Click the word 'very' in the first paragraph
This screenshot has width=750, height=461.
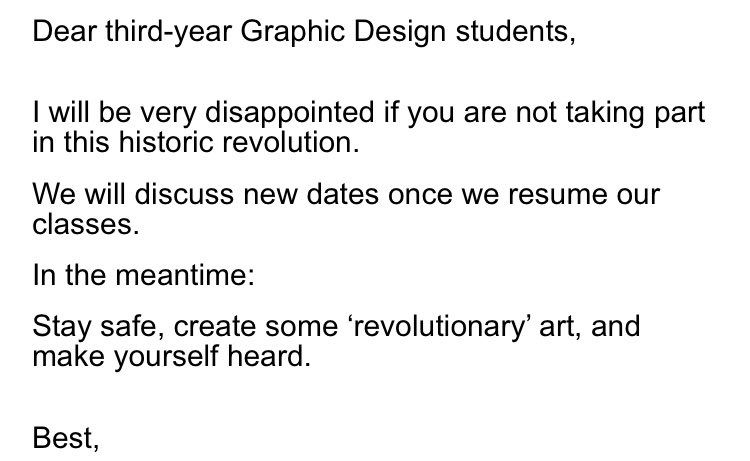click(x=168, y=114)
